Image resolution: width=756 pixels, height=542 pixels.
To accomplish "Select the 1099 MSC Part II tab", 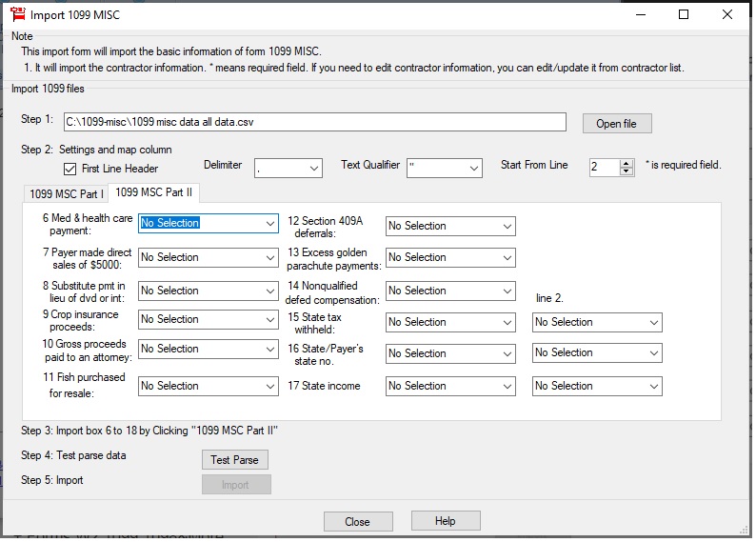I will [x=154, y=192].
